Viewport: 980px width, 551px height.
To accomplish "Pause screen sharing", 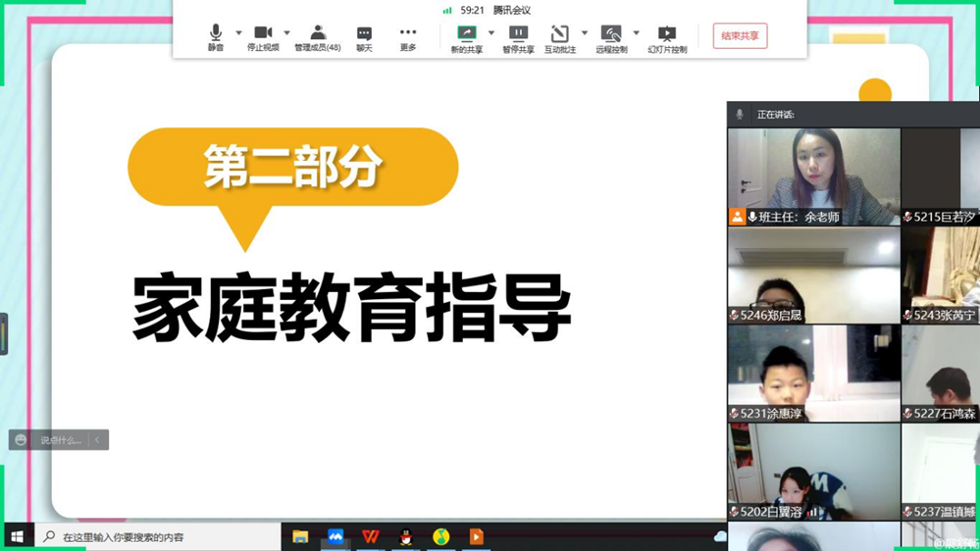I will point(518,39).
